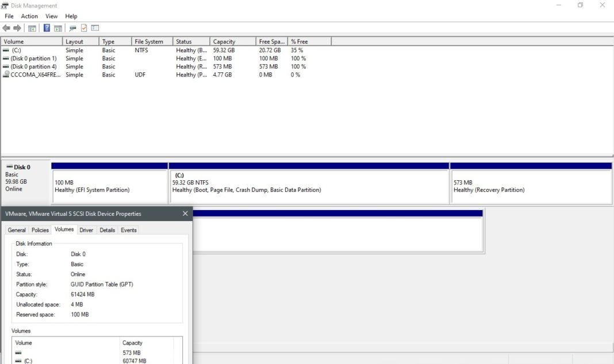Toggle the Show/Hide Console Tree icon
Image resolution: width=614 pixels, height=364 pixels.
31,28
